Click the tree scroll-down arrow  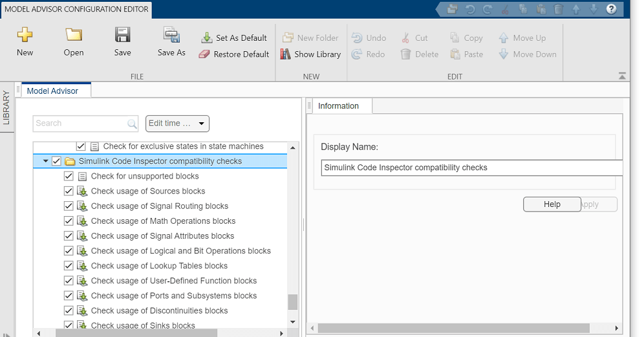pos(292,321)
